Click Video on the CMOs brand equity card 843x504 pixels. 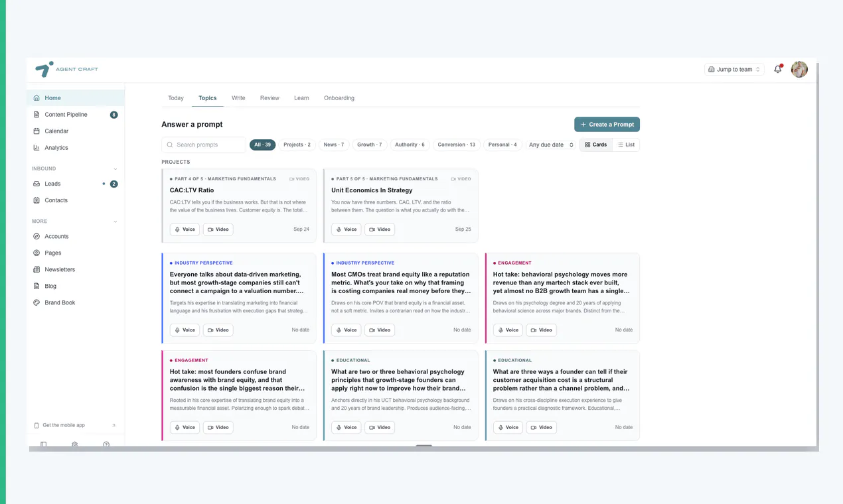380,330
